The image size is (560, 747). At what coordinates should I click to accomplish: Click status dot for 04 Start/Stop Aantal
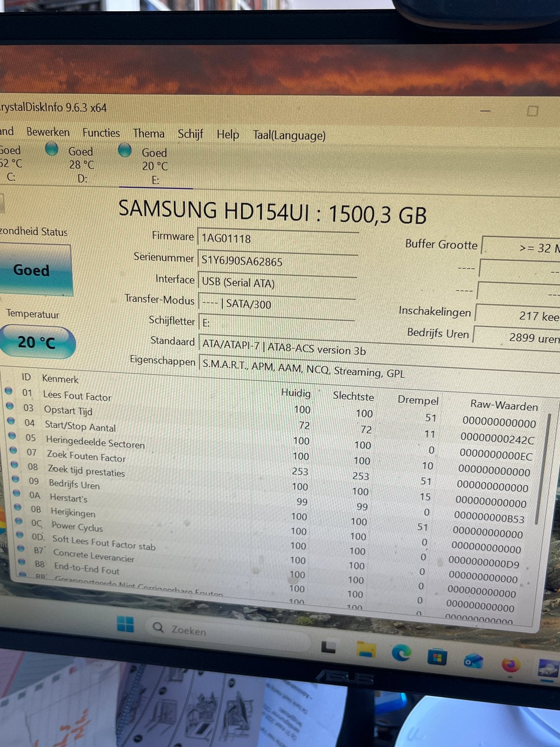click(11, 421)
